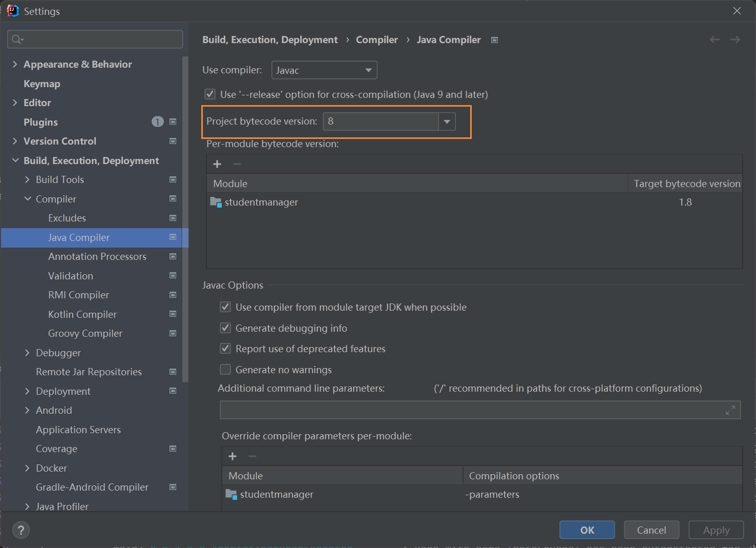
Task: Expand the additional command line parameters field
Action: coord(730,410)
